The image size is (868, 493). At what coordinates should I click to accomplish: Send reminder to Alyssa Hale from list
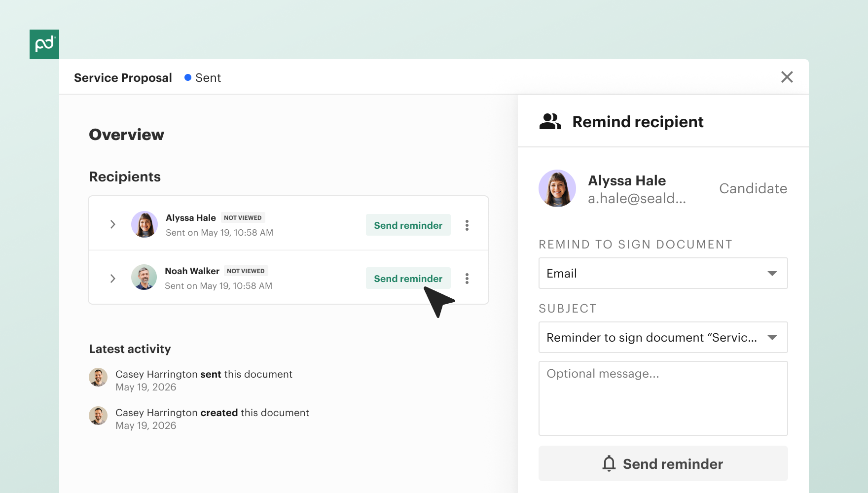408,225
